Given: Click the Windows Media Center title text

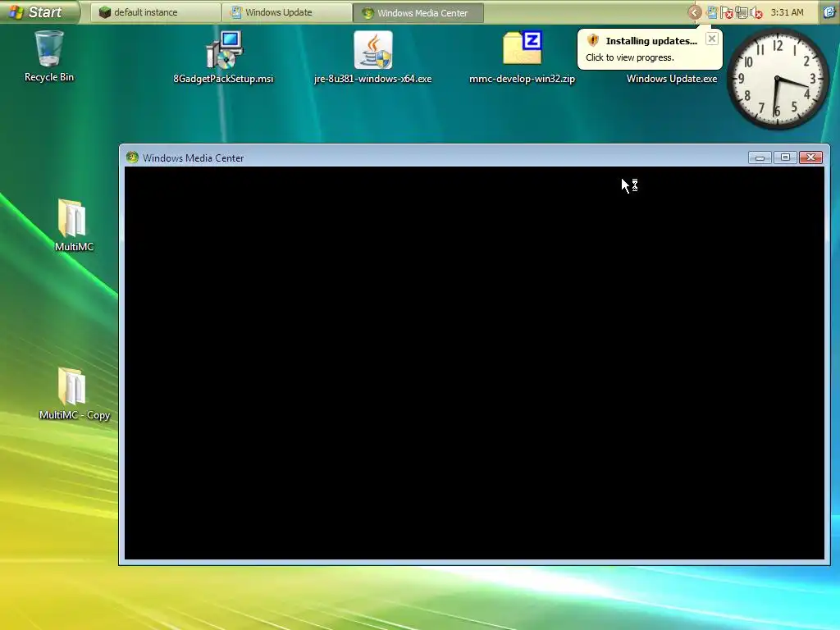Looking at the screenshot, I should pyautogui.click(x=194, y=158).
